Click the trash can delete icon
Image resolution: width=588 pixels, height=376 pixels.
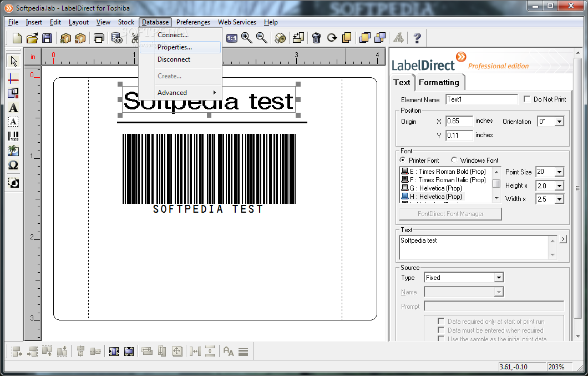(317, 38)
